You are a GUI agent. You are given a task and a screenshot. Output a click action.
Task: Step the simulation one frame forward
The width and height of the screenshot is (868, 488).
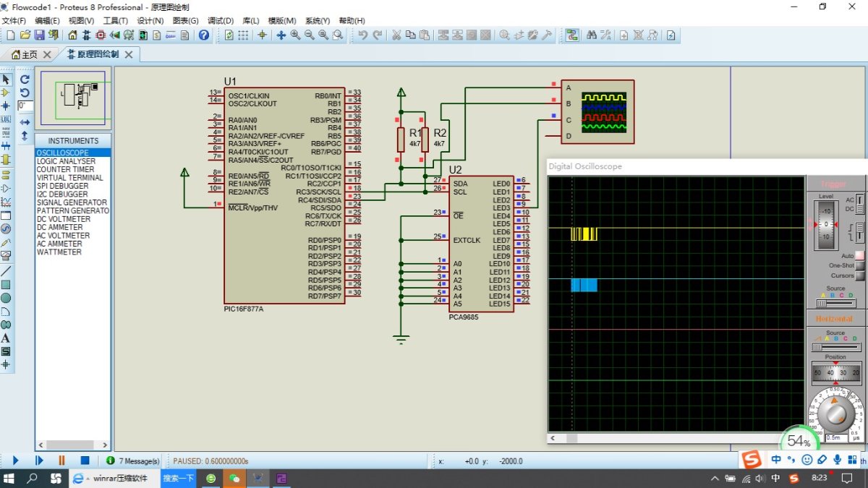coord(39,460)
